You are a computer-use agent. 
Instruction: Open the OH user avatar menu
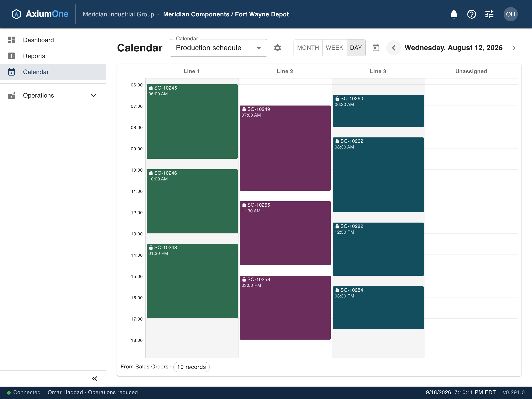(510, 14)
